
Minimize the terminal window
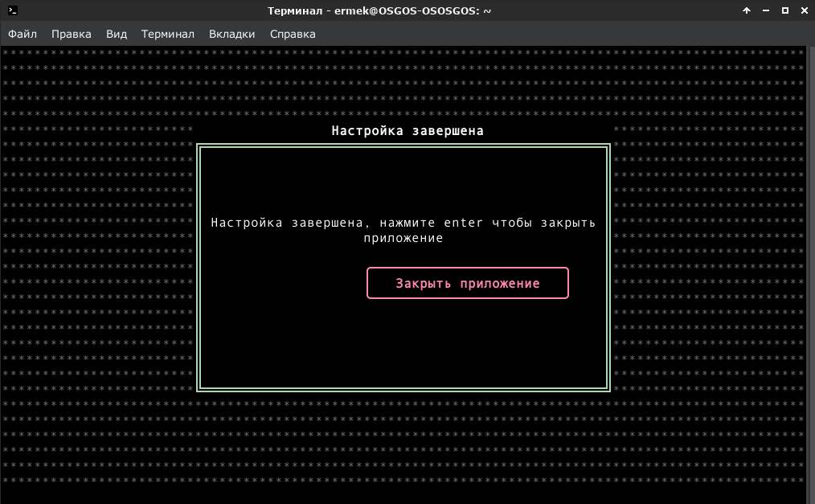point(766,10)
